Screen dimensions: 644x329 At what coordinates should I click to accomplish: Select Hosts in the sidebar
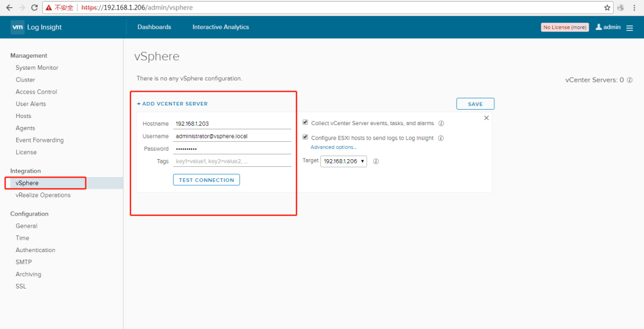click(x=23, y=116)
